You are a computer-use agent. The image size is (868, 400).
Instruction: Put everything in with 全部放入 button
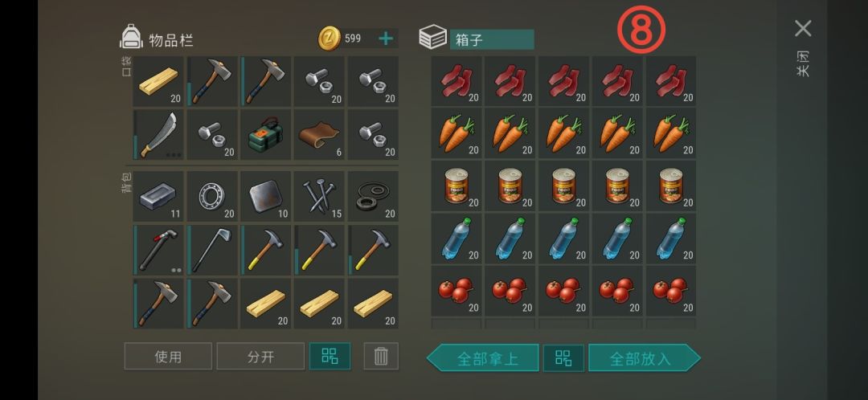coord(645,358)
